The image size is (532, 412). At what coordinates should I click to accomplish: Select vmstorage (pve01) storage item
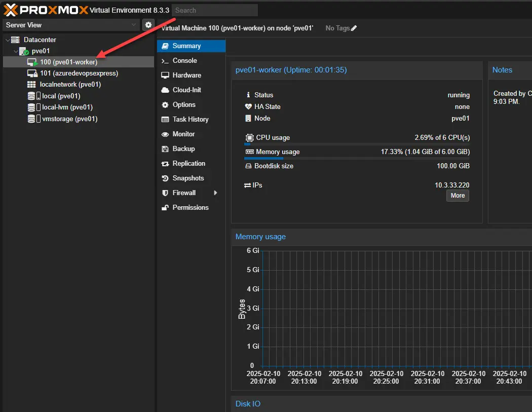click(69, 119)
